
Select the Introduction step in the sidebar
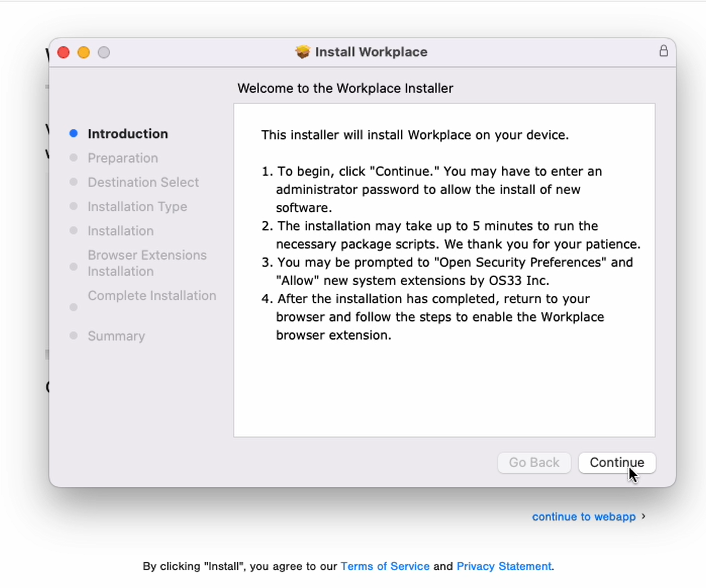click(127, 134)
